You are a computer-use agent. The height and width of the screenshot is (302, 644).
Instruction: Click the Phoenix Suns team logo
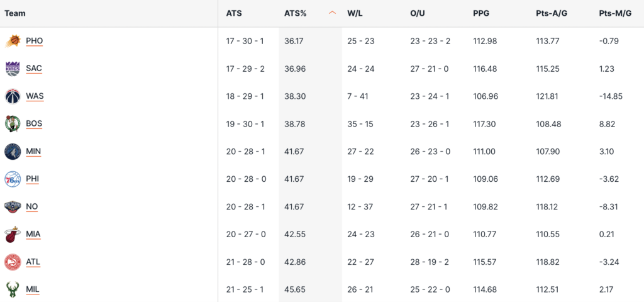tap(13, 41)
